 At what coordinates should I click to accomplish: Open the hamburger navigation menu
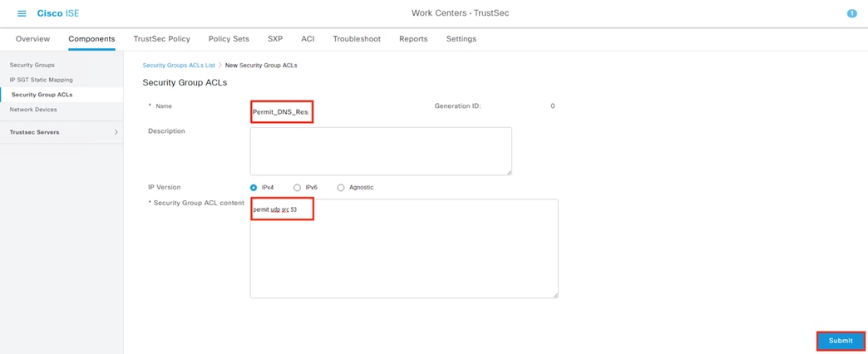(x=22, y=13)
